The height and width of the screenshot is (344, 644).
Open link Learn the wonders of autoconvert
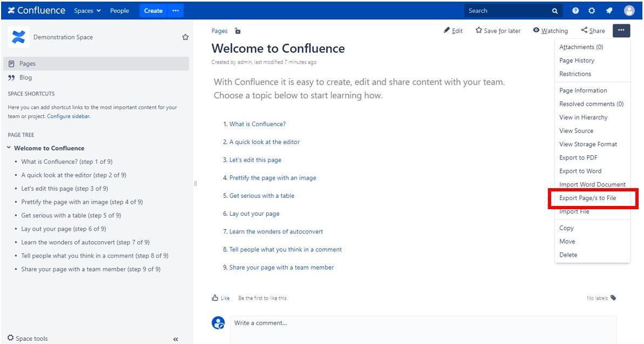(276, 232)
